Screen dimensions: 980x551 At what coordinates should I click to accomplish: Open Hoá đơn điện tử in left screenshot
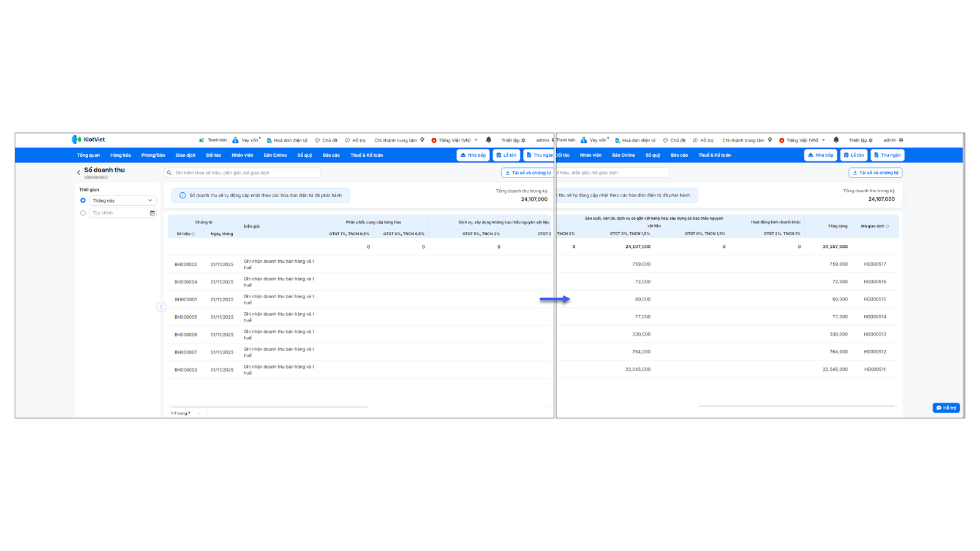[287, 140]
